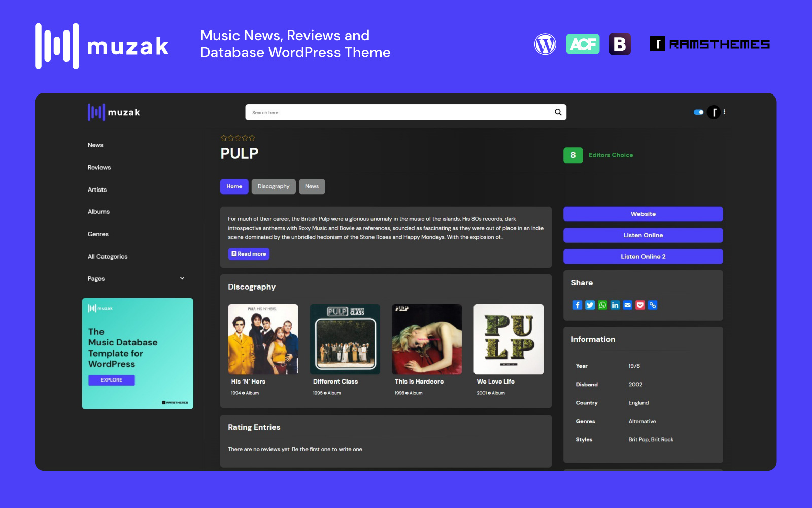
Task: Open Pages in the sidebar
Action: [x=96, y=279]
